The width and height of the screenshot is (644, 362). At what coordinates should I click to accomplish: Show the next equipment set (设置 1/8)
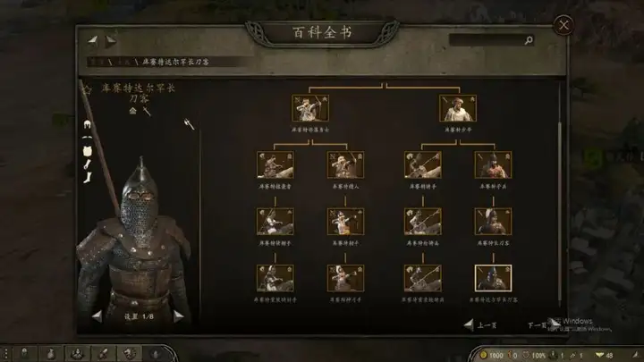click(x=179, y=316)
